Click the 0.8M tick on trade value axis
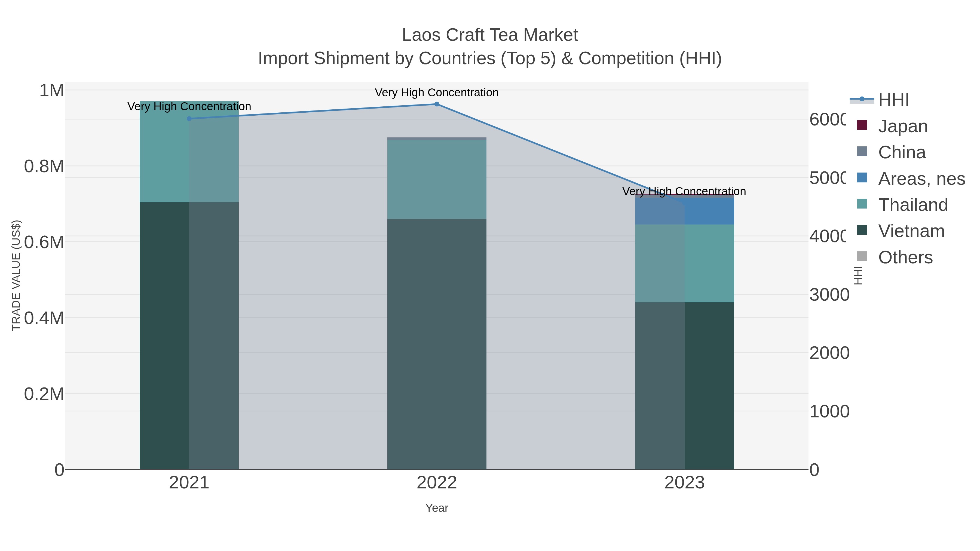980x551 pixels. coord(44,167)
